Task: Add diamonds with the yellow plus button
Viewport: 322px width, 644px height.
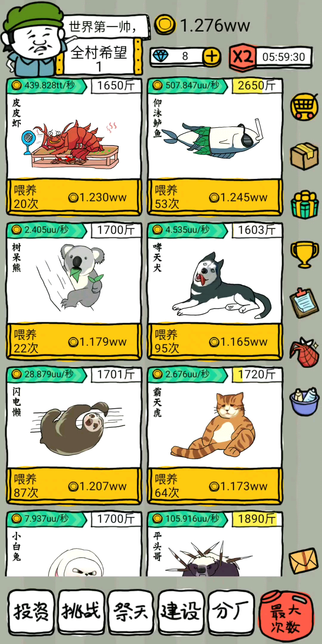Action: pyautogui.click(x=212, y=56)
